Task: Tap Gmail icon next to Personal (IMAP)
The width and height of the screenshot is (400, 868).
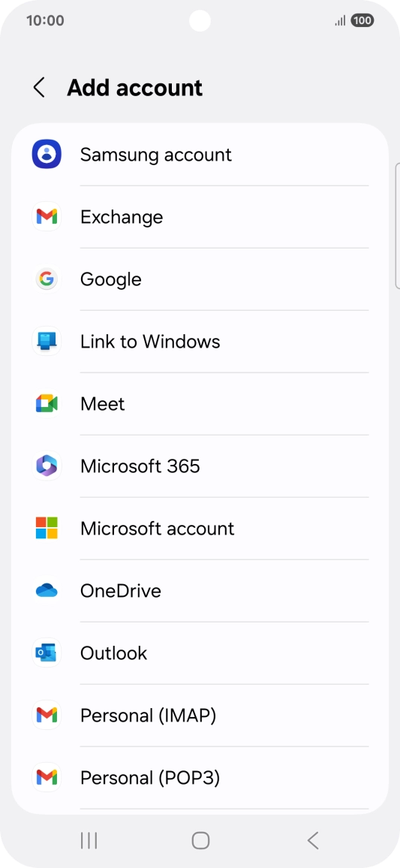Action: coord(47,716)
